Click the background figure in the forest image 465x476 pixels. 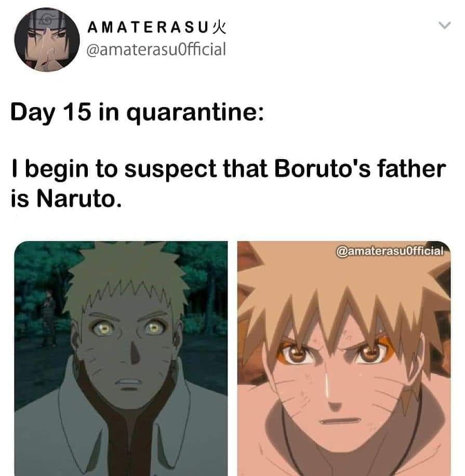coord(49,318)
